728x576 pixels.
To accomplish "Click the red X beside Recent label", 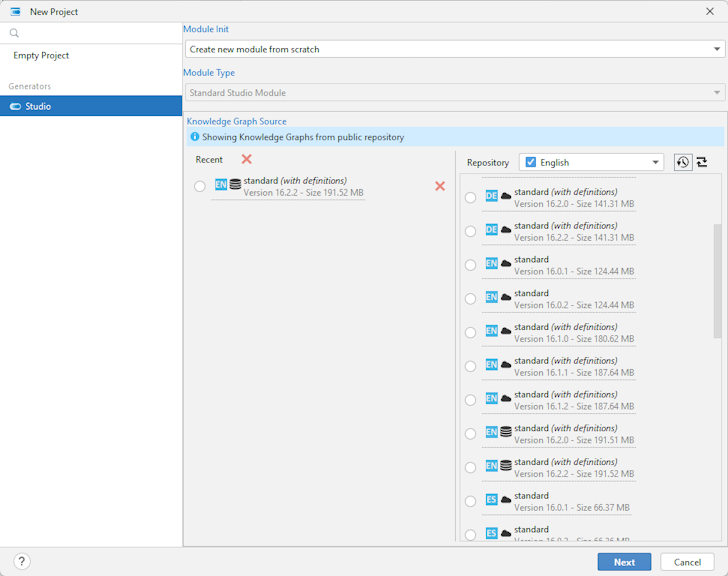I will click(247, 159).
